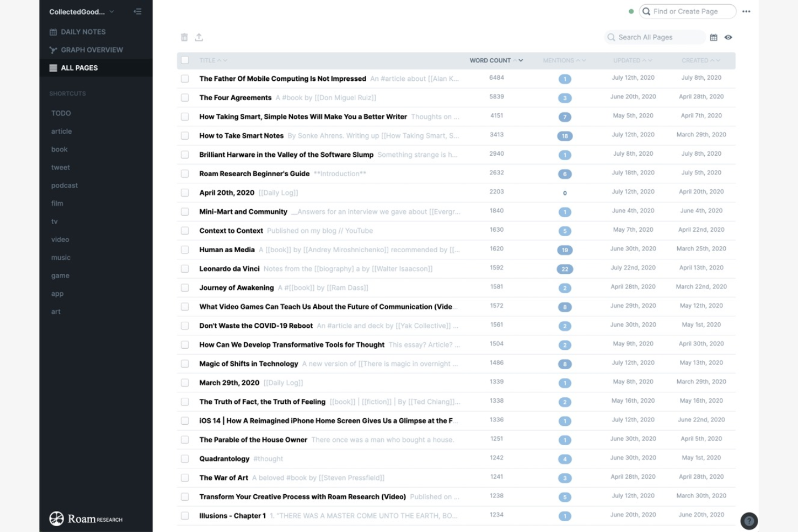The image size is (798, 532).
Task: Check the select-all checkbox in the header row
Action: pyautogui.click(x=184, y=60)
